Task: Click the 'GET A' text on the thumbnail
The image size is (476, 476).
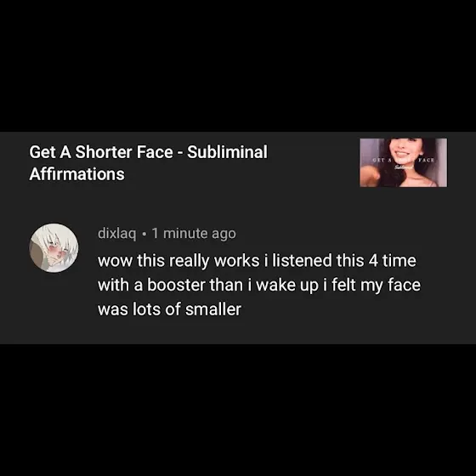Action: pyautogui.click(x=382, y=160)
